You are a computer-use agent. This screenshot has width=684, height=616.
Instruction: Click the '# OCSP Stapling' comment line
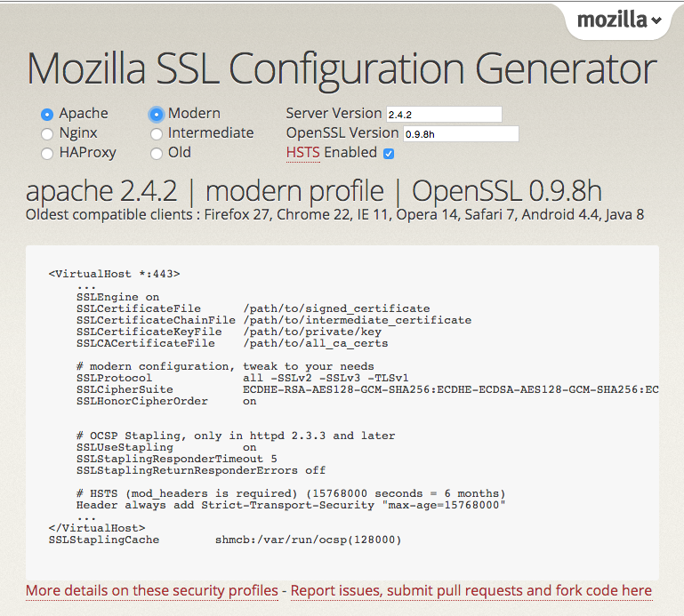tap(236, 436)
